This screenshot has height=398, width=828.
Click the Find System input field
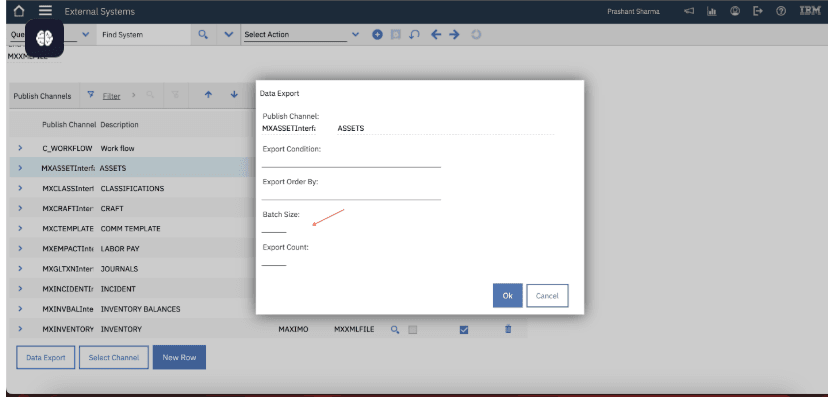click(x=145, y=34)
